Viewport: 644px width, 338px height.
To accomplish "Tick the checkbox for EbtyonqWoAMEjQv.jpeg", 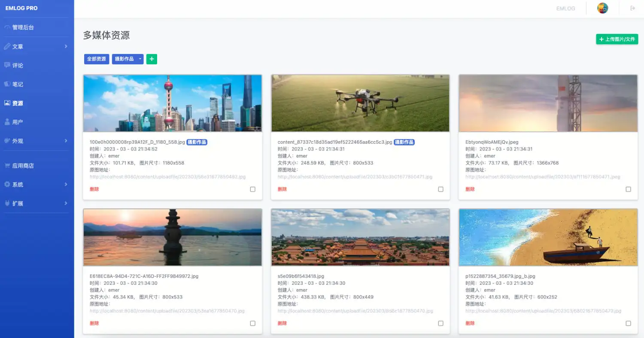I will click(x=628, y=189).
